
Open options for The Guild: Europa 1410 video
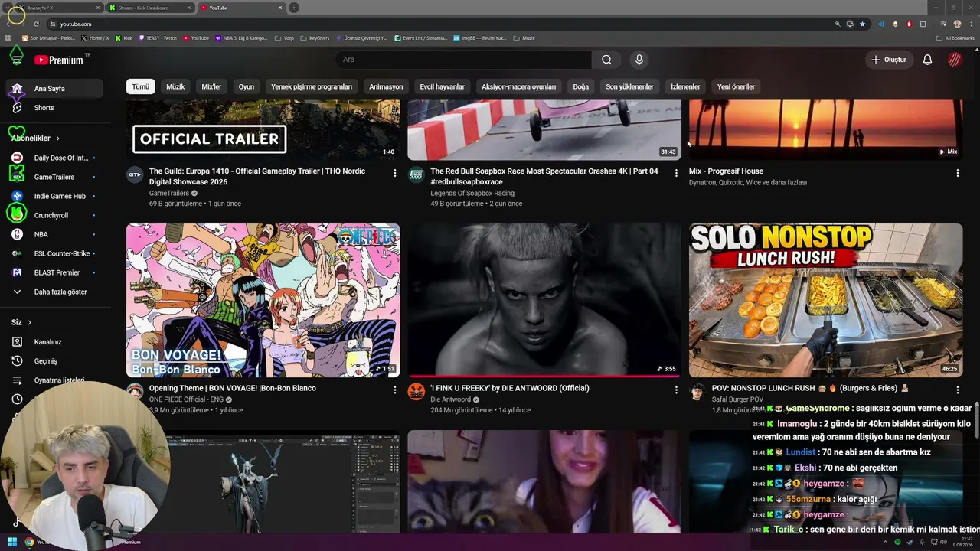pos(395,173)
